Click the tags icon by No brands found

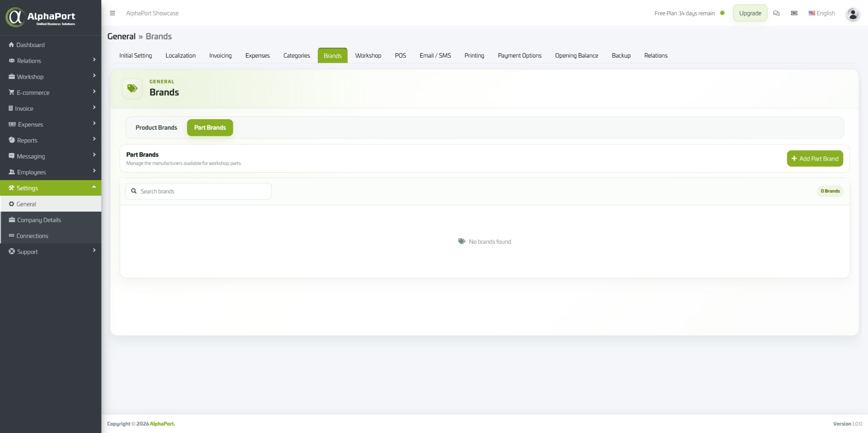[x=462, y=241]
